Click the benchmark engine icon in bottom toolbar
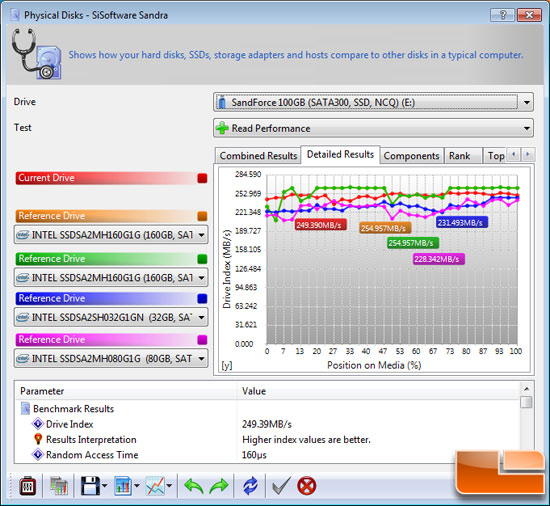Image resolution: width=550 pixels, height=506 pixels. tap(27, 486)
